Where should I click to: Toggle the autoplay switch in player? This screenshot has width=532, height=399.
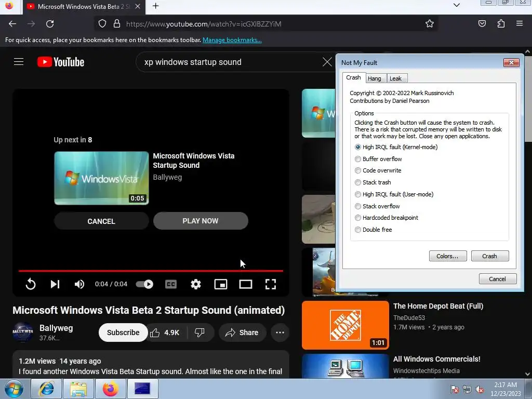click(x=144, y=284)
